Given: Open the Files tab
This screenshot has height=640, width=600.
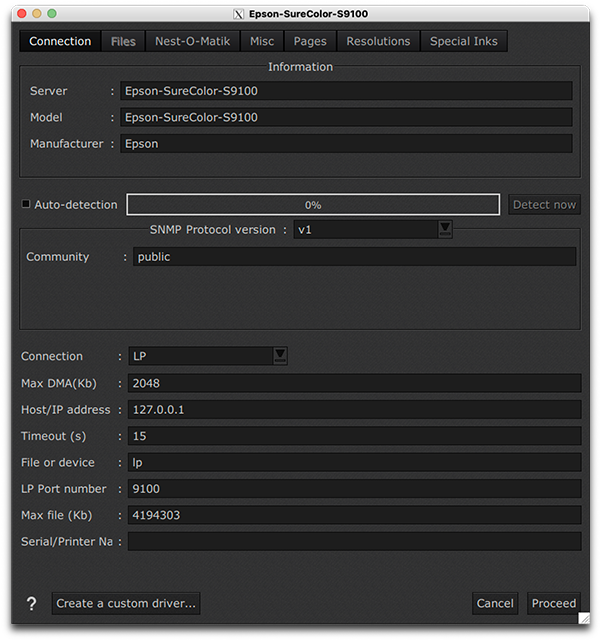Looking at the screenshot, I should (123, 41).
